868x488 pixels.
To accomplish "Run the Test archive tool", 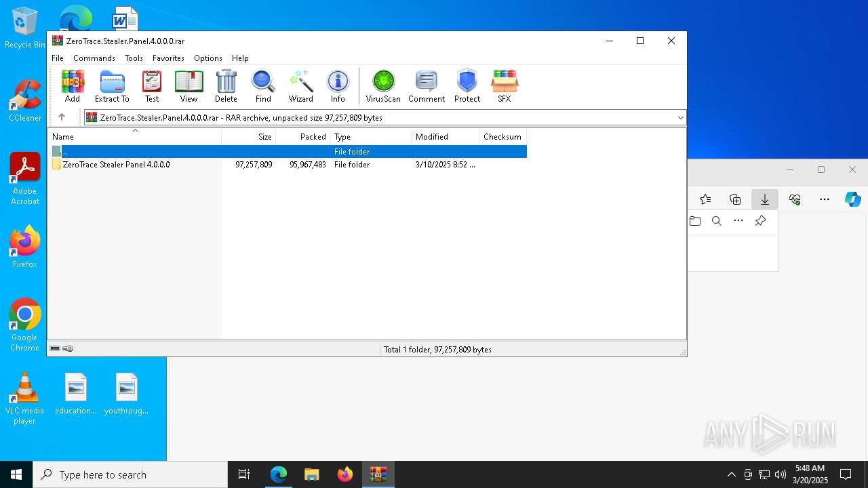I will point(152,86).
